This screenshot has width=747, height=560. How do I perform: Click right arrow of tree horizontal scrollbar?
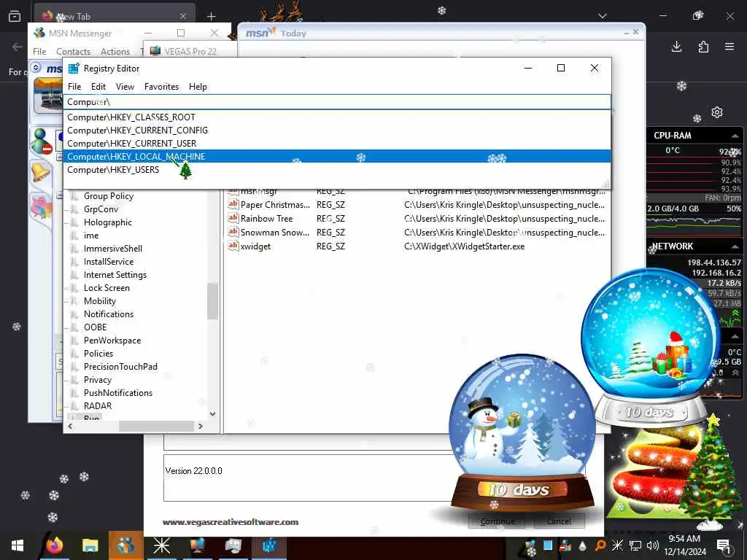click(x=201, y=426)
